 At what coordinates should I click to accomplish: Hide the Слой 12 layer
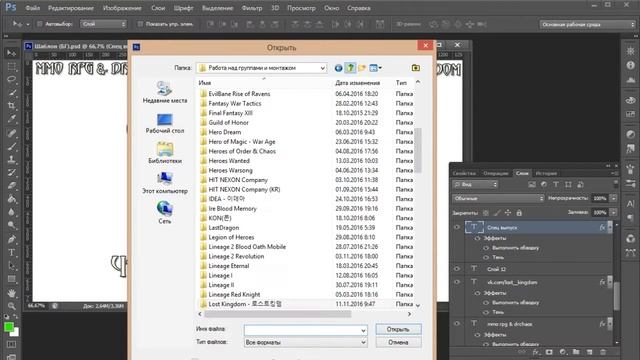point(457,269)
